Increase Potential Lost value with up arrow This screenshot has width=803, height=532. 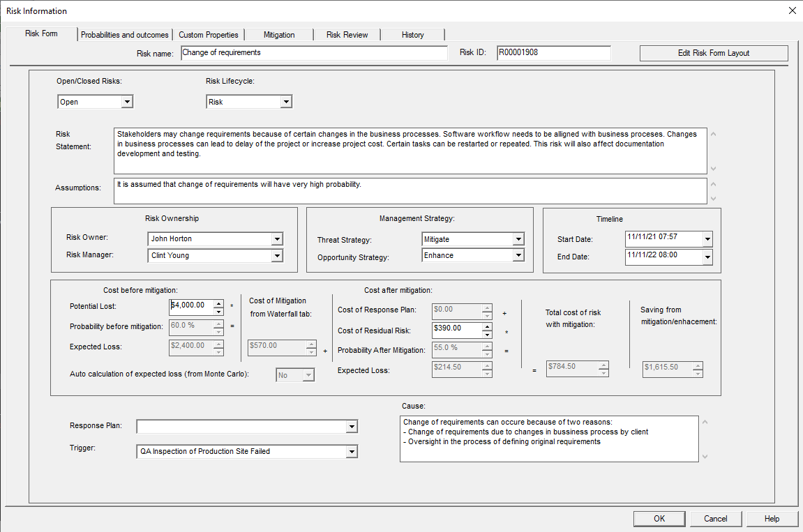point(218,303)
